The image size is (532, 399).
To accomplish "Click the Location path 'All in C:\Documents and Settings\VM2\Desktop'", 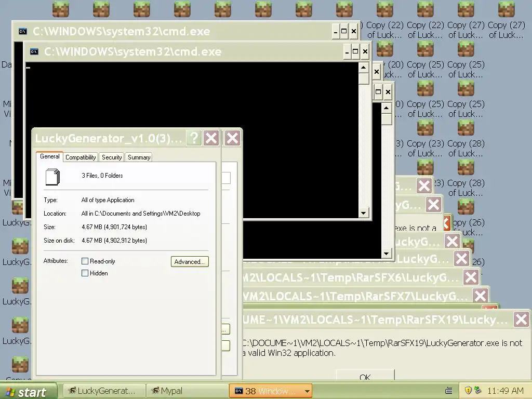I will click(141, 214).
